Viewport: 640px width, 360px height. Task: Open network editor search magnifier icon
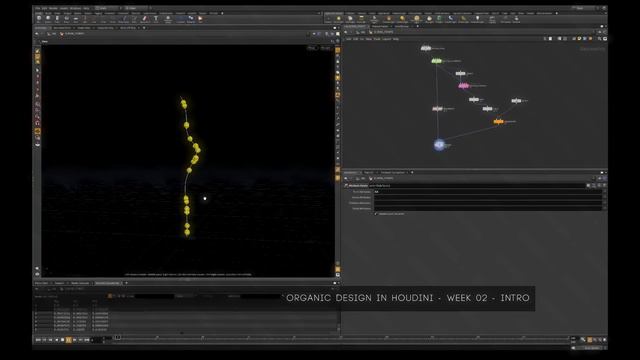point(599,39)
